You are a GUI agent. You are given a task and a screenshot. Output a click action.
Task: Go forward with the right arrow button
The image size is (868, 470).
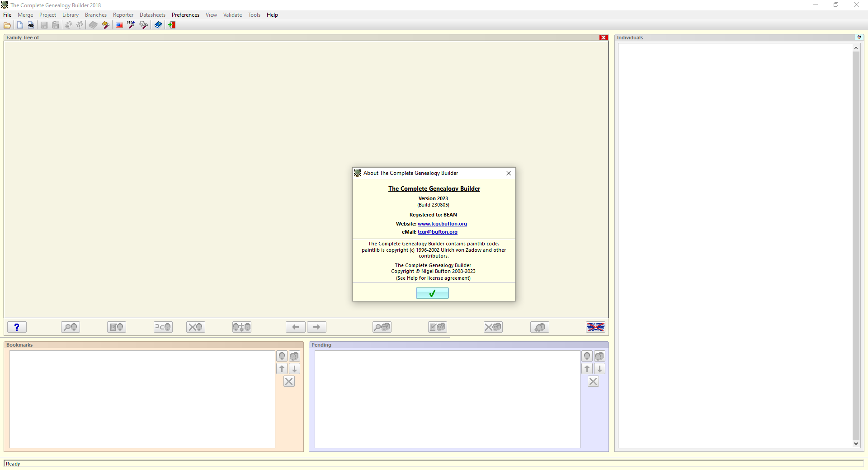(317, 327)
